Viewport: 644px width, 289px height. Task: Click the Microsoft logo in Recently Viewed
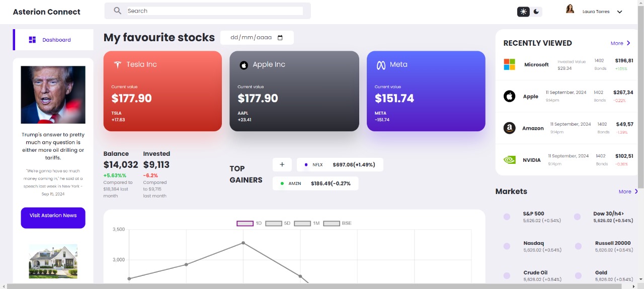[x=510, y=64]
